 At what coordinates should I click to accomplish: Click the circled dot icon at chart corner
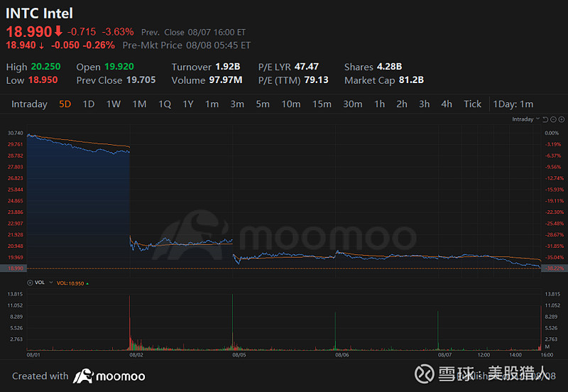[562, 119]
